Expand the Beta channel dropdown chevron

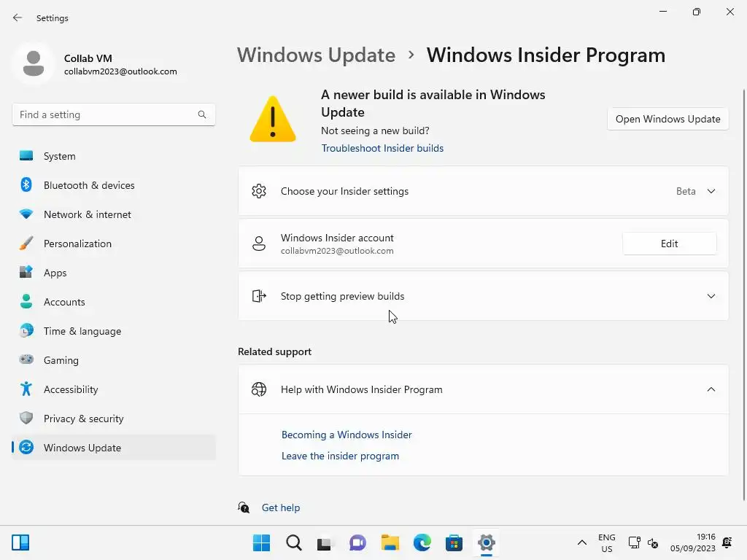[711, 191]
